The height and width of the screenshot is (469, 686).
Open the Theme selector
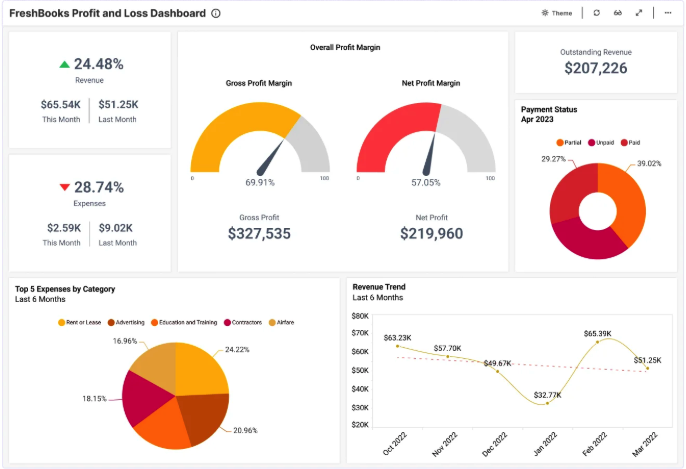tap(556, 13)
